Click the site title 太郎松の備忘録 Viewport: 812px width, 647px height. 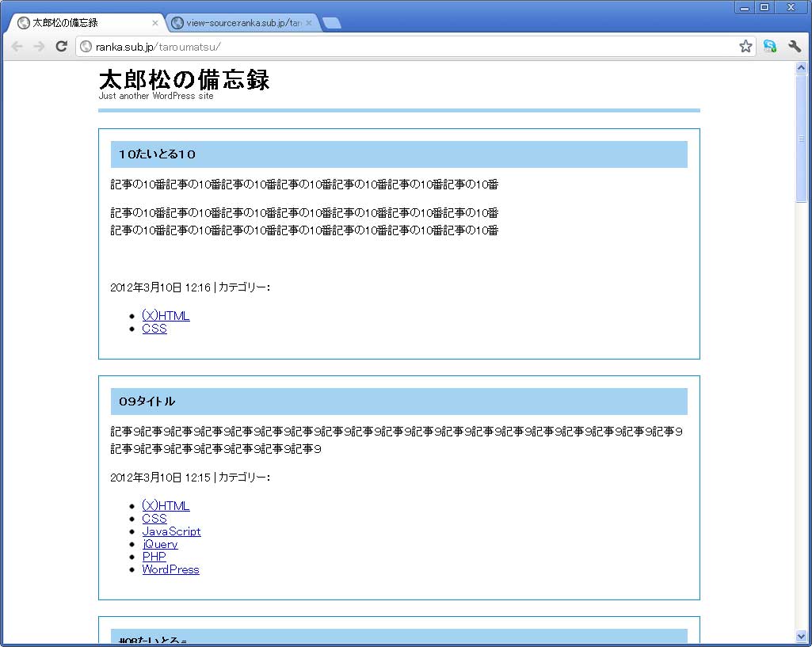(184, 80)
